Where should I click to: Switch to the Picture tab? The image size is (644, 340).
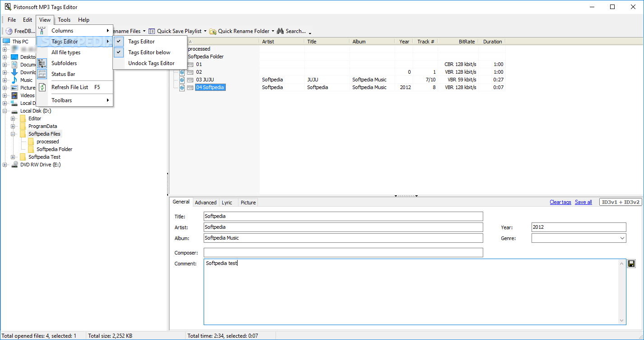(248, 203)
